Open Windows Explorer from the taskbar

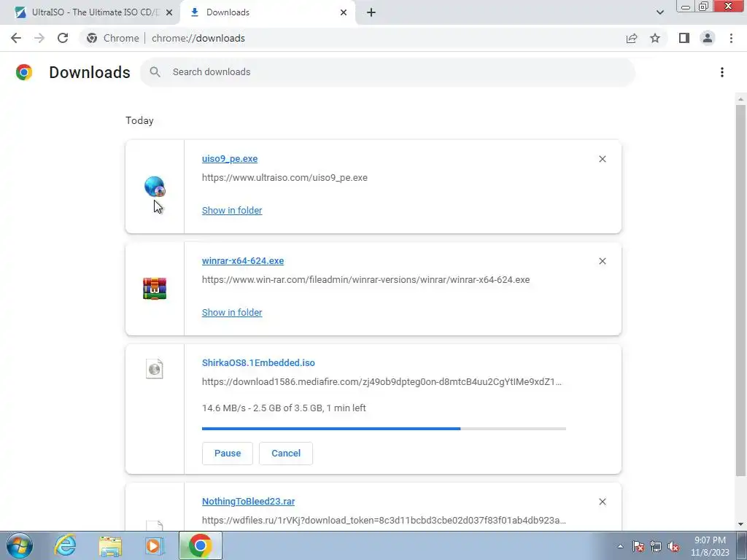click(110, 545)
